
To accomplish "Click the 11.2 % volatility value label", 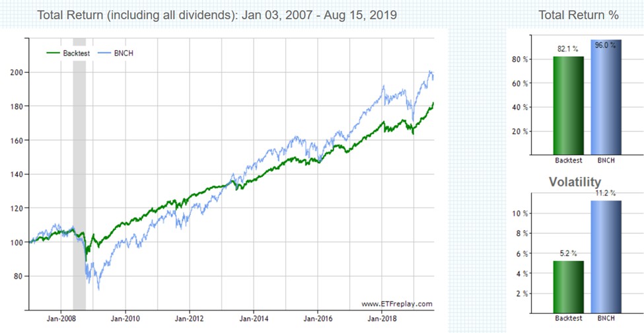I will point(606,193).
